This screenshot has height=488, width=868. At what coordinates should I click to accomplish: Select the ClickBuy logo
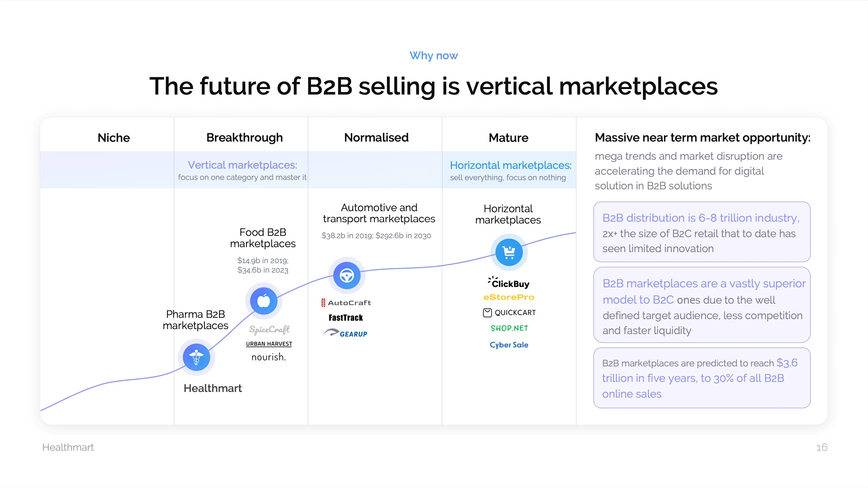pyautogui.click(x=509, y=283)
